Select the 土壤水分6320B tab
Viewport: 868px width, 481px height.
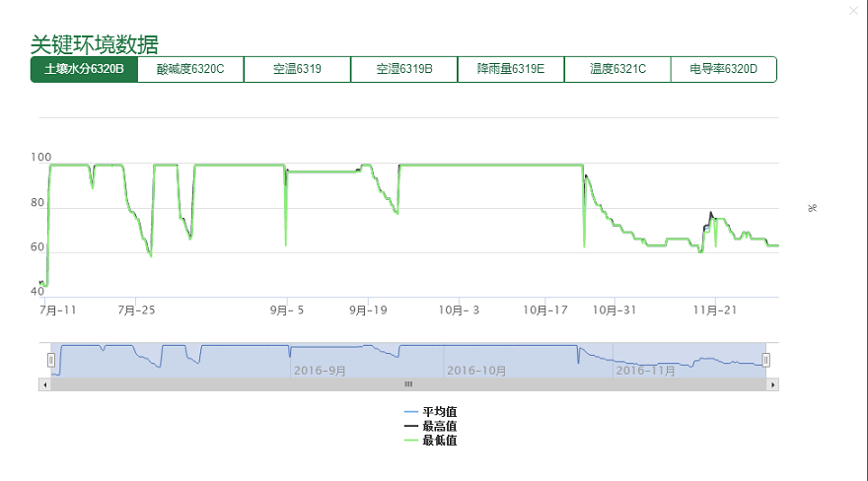(84, 69)
